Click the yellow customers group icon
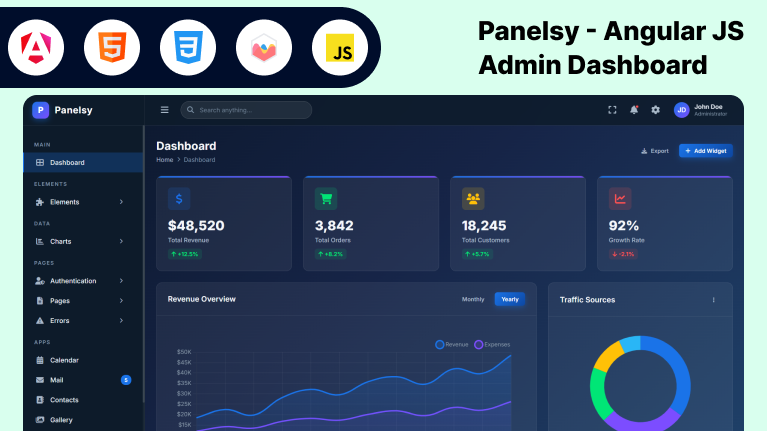This screenshot has width=767, height=431. (473, 199)
